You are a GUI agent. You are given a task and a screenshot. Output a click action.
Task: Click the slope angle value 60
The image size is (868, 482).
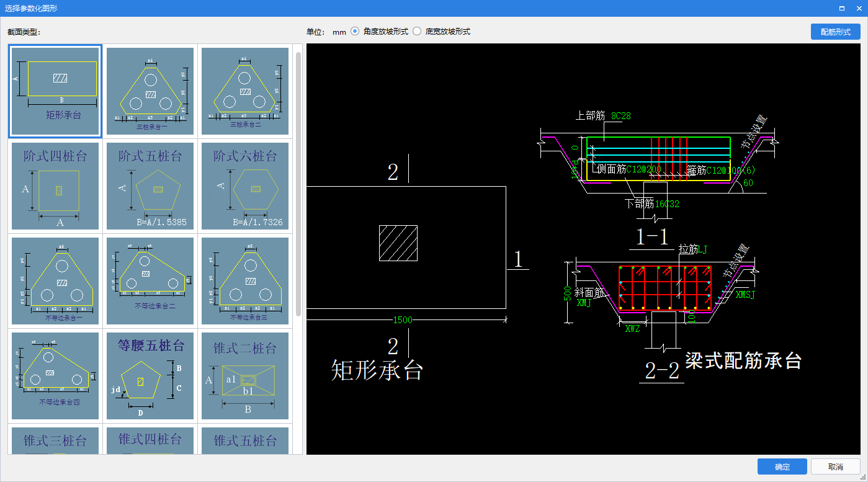[748, 183]
